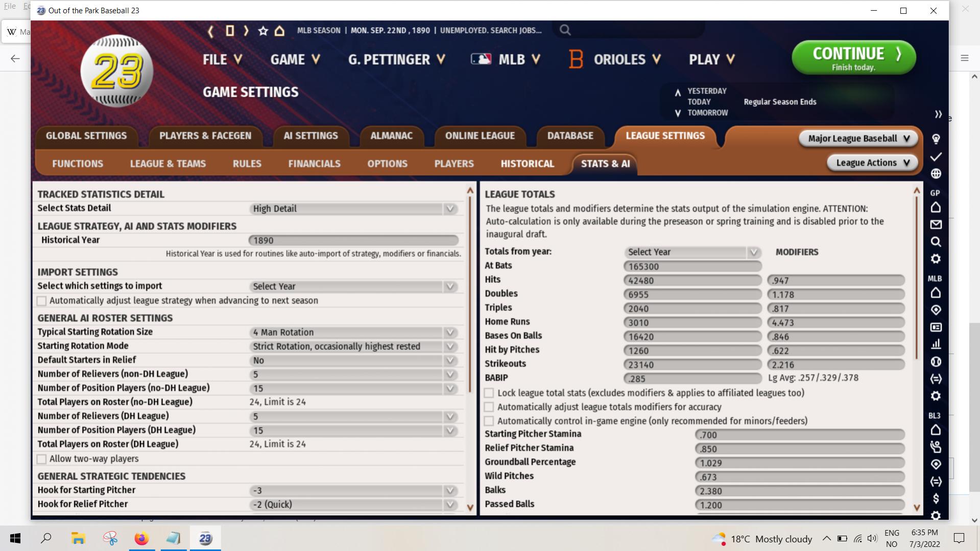
Task: Click the magnifier in the top search box
Action: [565, 30]
